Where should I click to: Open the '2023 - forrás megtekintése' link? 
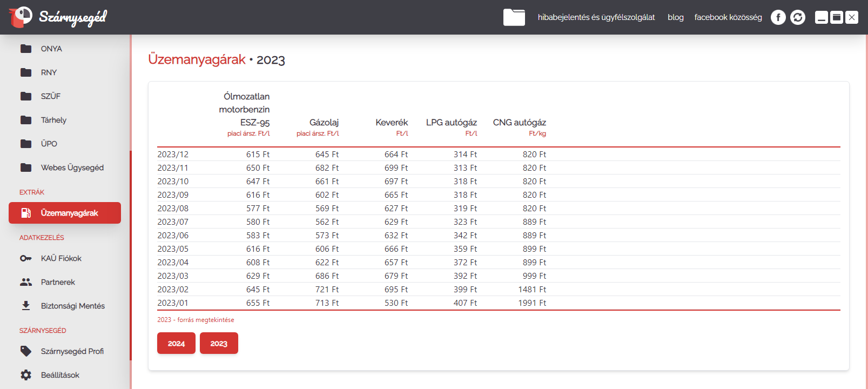196,320
